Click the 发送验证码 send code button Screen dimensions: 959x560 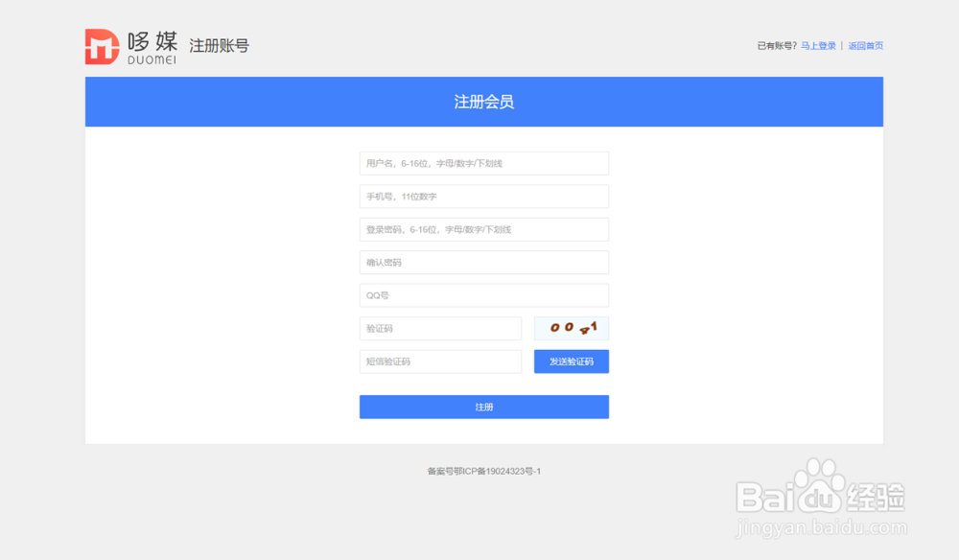(x=571, y=362)
